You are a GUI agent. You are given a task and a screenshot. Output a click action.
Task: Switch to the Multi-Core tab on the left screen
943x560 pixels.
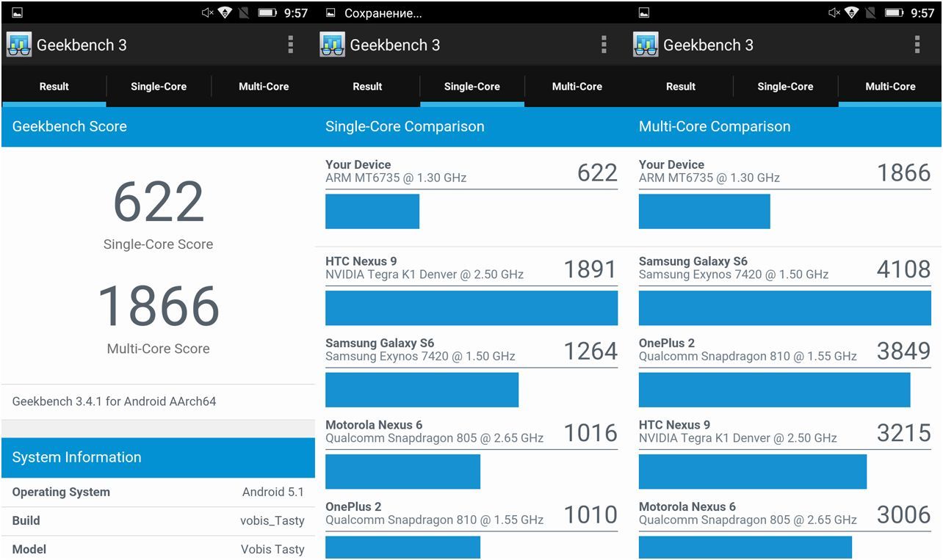[x=264, y=87]
